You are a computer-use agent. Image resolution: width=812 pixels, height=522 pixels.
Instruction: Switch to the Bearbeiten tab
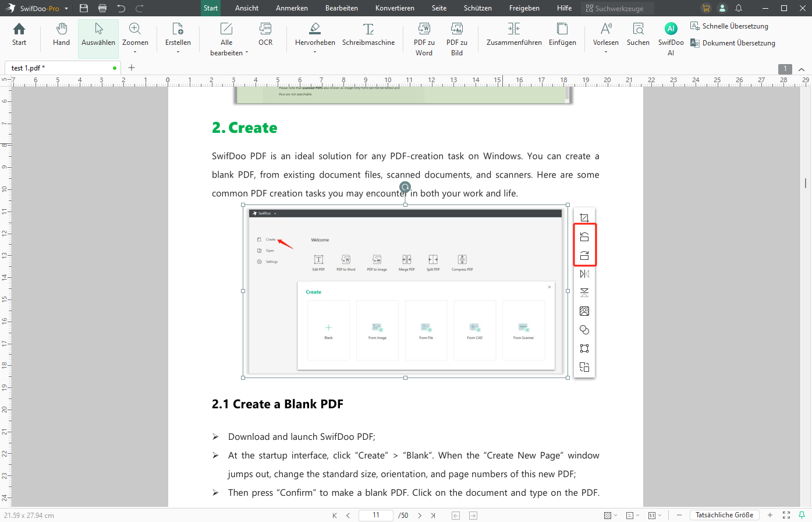point(342,8)
